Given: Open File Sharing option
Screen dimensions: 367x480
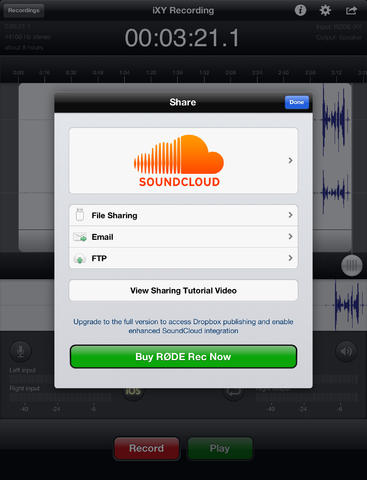Looking at the screenshot, I should [183, 215].
